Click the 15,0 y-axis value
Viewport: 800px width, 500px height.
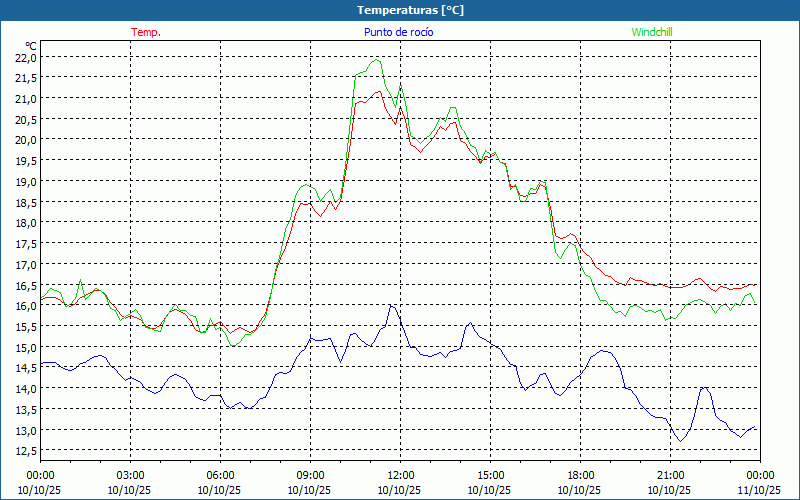coord(25,347)
